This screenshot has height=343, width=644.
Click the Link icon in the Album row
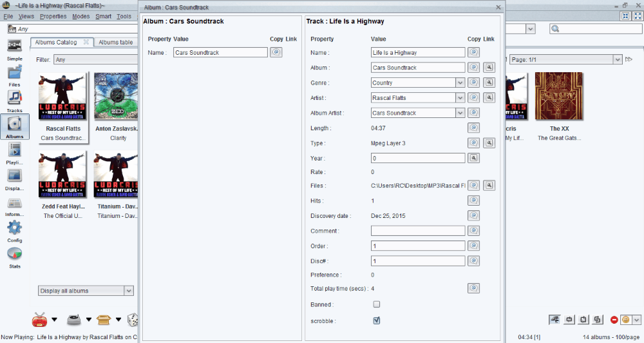[489, 68]
